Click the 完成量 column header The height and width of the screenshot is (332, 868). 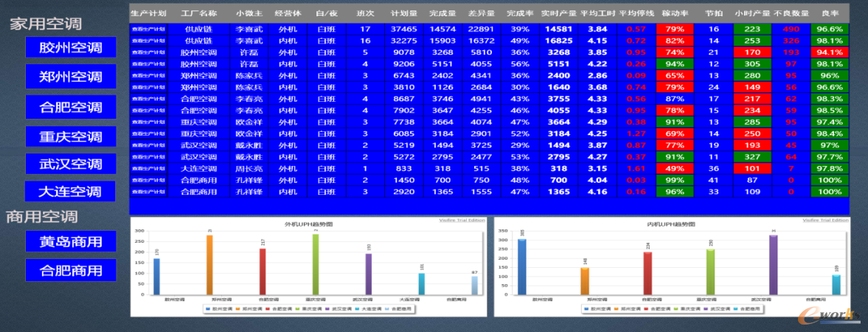442,13
